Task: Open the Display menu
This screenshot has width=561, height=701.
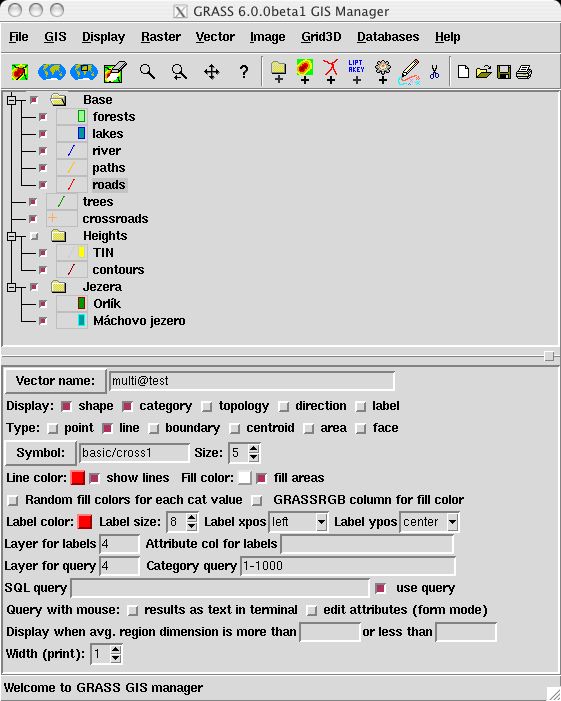Action: (x=103, y=37)
